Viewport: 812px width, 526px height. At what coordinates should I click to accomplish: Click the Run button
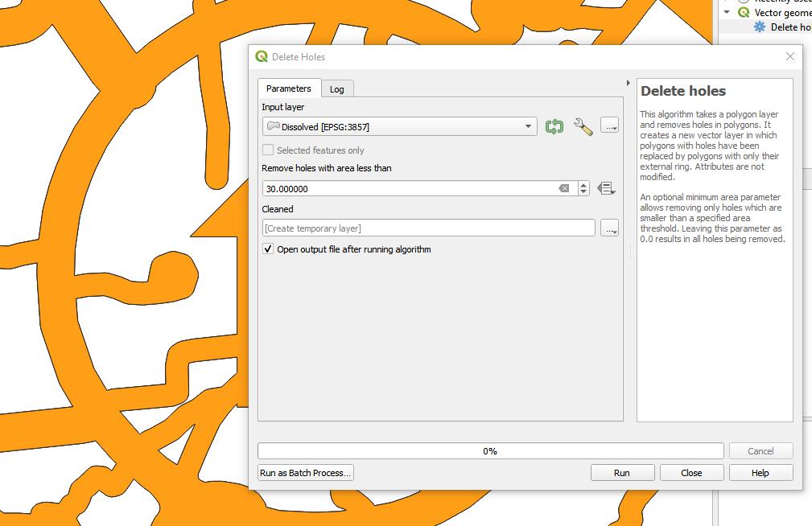click(x=622, y=473)
